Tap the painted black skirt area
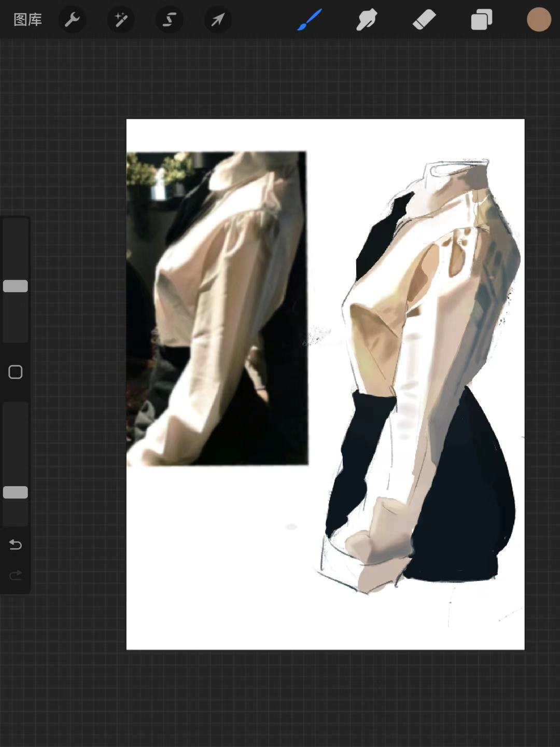Screen dimensions: 560x747 coord(467,498)
